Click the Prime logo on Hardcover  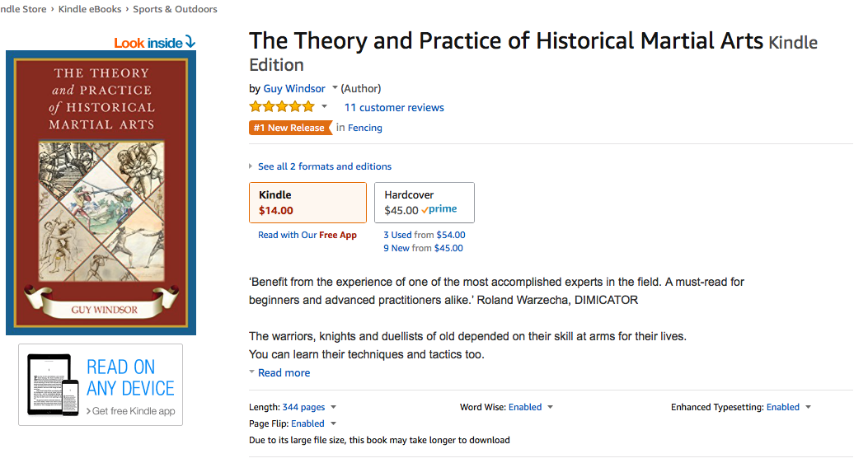pyautogui.click(x=439, y=210)
